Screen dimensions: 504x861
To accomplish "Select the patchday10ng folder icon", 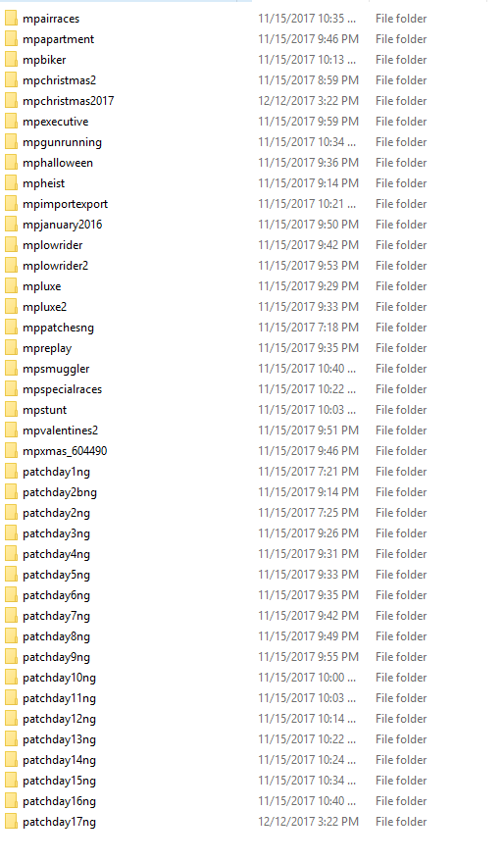I will point(11,678).
